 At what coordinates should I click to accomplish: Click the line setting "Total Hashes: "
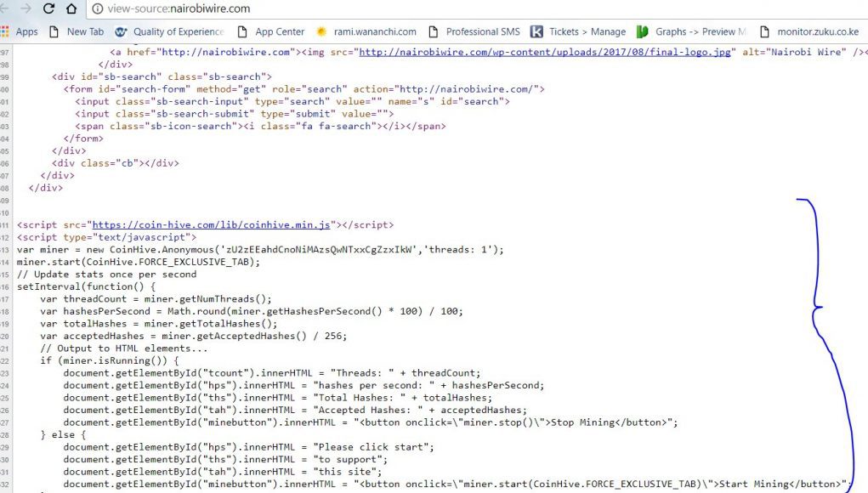click(x=277, y=397)
